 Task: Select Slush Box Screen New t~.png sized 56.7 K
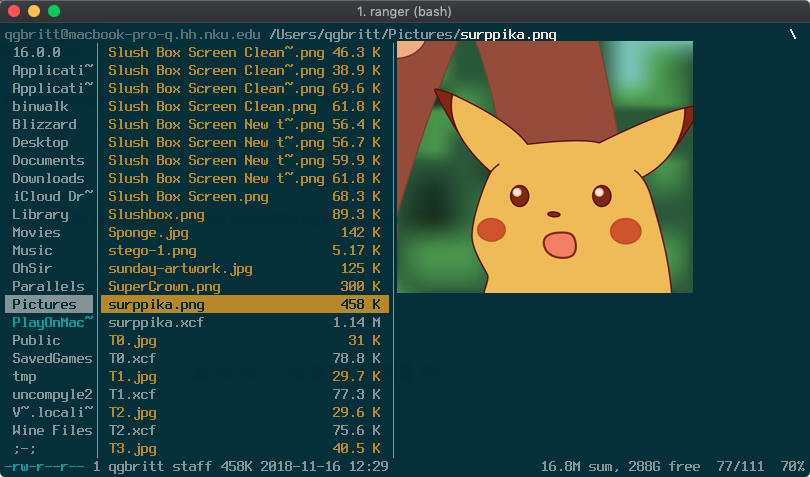pos(244,143)
